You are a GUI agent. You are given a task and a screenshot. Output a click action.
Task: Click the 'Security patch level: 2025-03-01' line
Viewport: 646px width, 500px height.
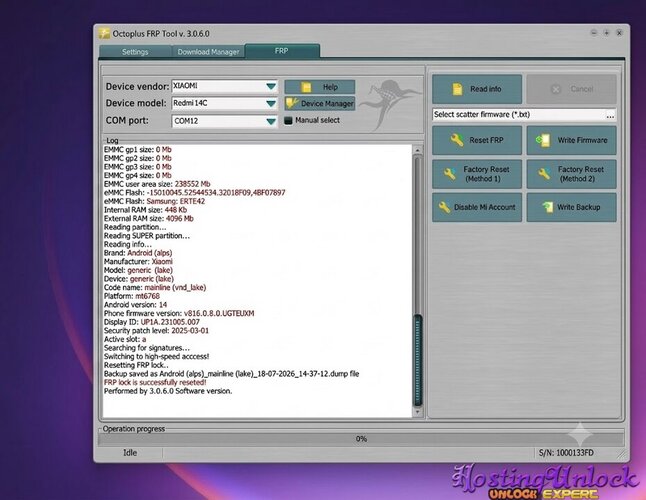tap(156, 331)
